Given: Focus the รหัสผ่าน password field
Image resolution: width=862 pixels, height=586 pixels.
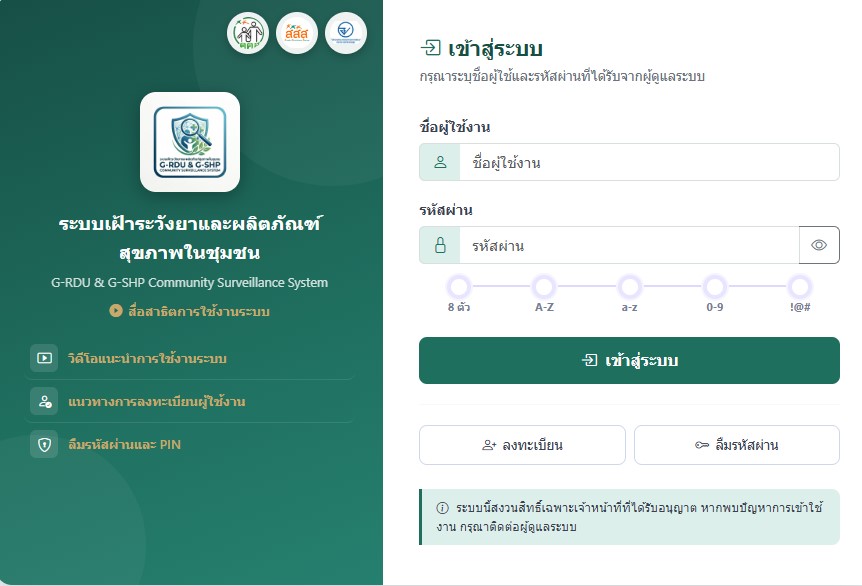Looking at the screenshot, I should coord(629,245).
